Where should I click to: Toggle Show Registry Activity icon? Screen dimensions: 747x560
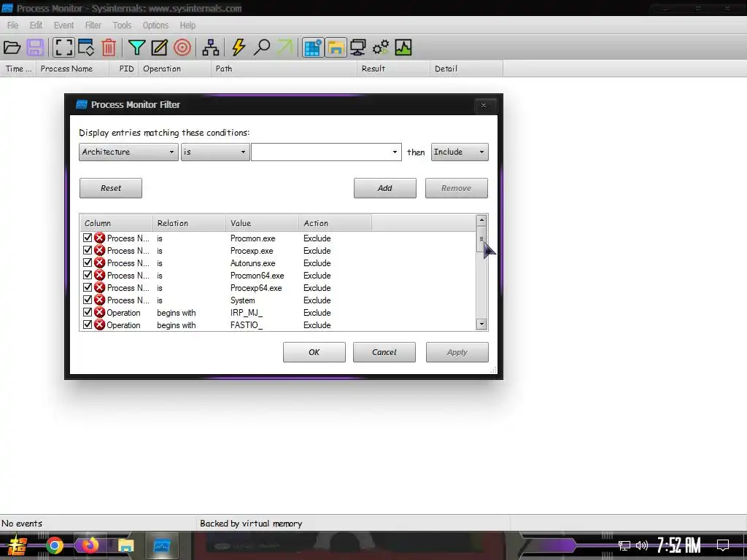click(x=313, y=47)
